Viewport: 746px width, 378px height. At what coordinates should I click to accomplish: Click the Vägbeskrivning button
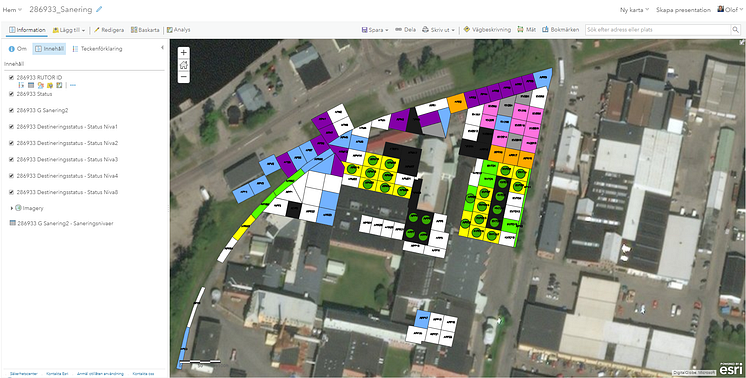(x=487, y=29)
